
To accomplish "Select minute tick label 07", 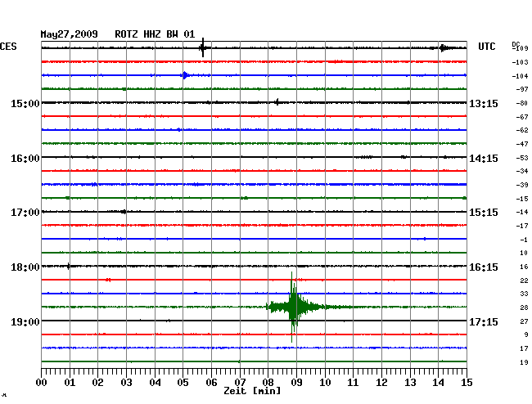I will coord(240,383).
